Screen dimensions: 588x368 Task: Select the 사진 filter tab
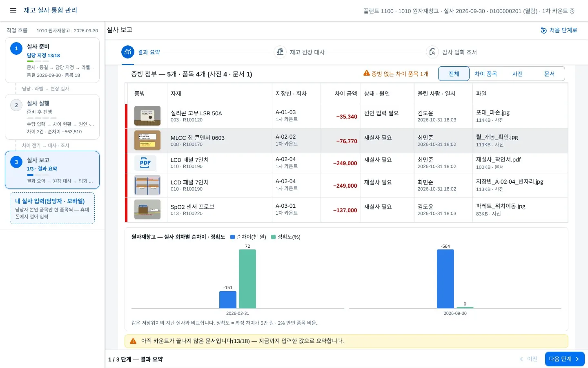point(517,74)
